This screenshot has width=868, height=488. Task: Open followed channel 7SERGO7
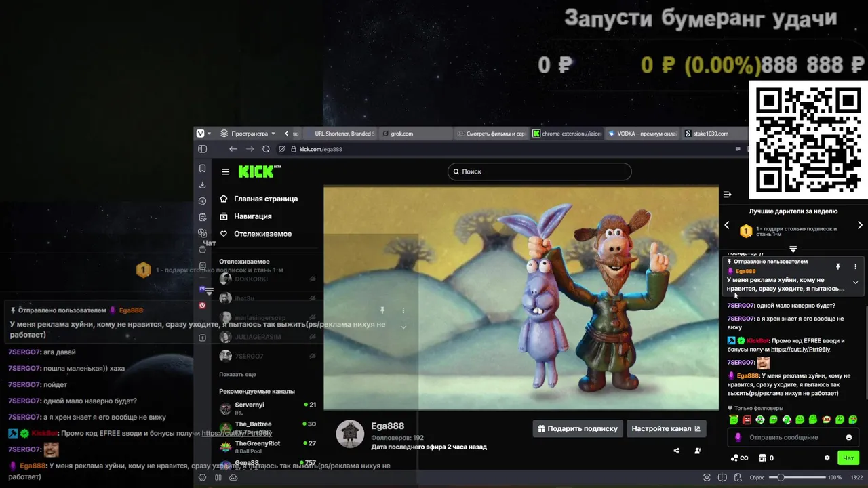pos(268,356)
